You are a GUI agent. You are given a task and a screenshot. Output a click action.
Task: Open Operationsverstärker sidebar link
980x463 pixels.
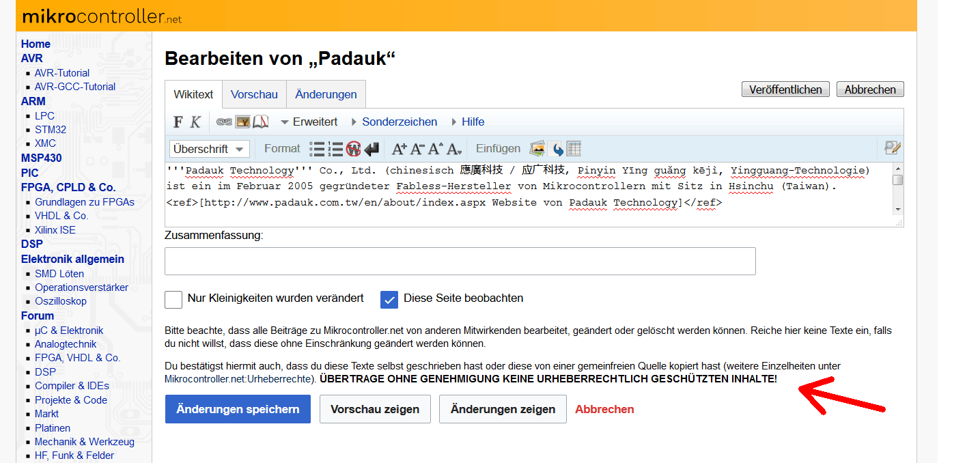pyautogui.click(x=81, y=287)
